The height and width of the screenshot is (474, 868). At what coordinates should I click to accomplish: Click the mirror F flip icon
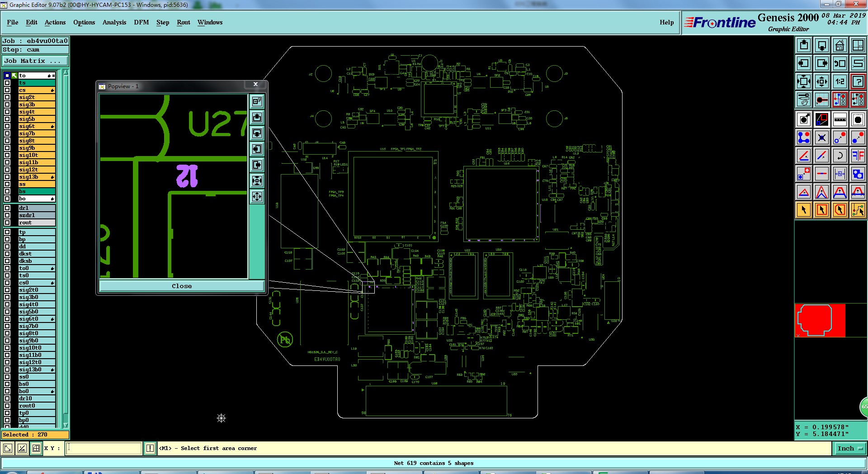858,156
